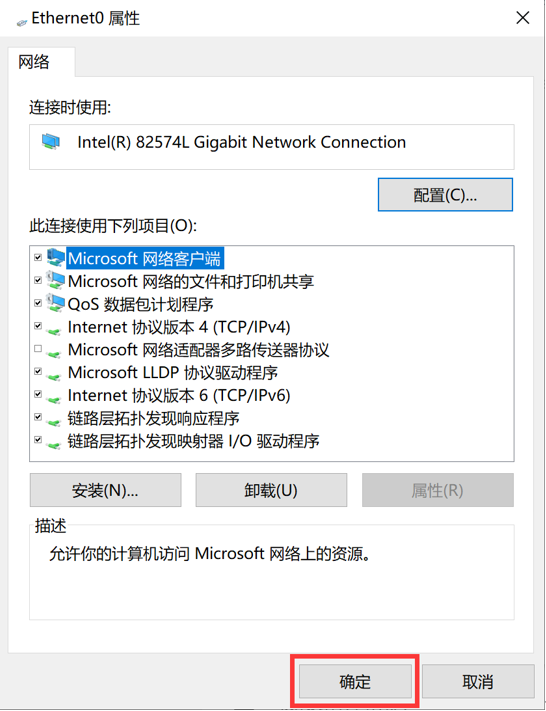546x711 pixels.
Task: Enable Microsoft 网络适配器多路传送器协议 checkbox
Action: (x=38, y=348)
